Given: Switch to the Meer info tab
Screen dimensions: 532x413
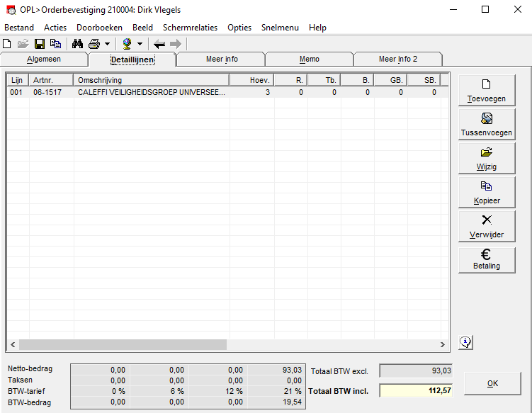Looking at the screenshot, I should (222, 59).
